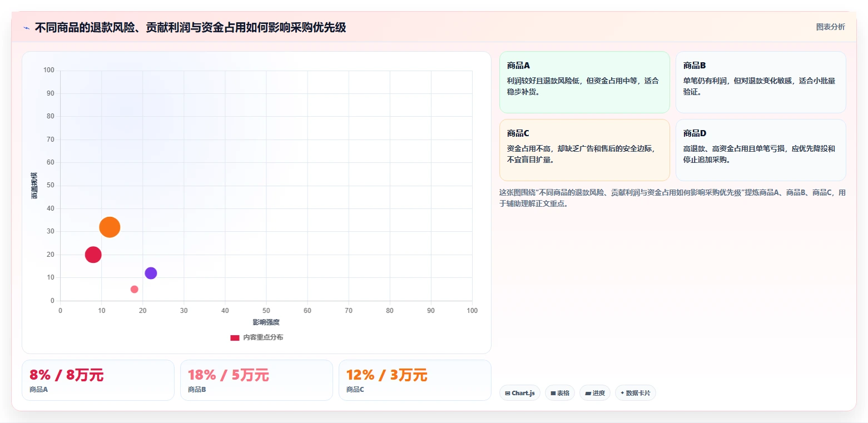Open the 商品D description card
This screenshot has height=423, width=868.
click(761, 150)
